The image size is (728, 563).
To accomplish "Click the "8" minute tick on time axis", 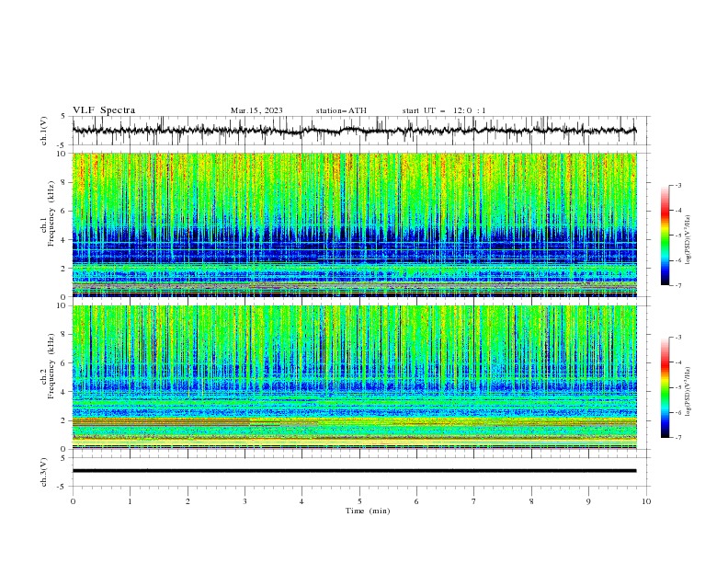I will pos(531,501).
